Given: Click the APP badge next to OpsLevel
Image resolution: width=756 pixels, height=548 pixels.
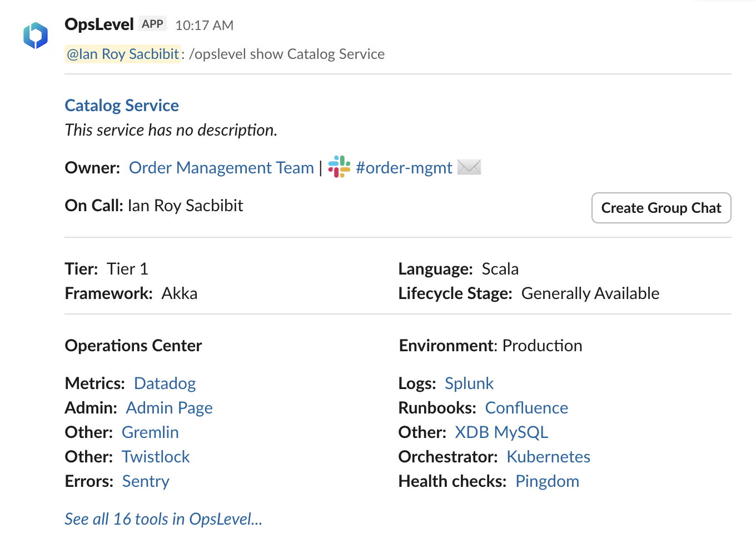Looking at the screenshot, I should 152,24.
